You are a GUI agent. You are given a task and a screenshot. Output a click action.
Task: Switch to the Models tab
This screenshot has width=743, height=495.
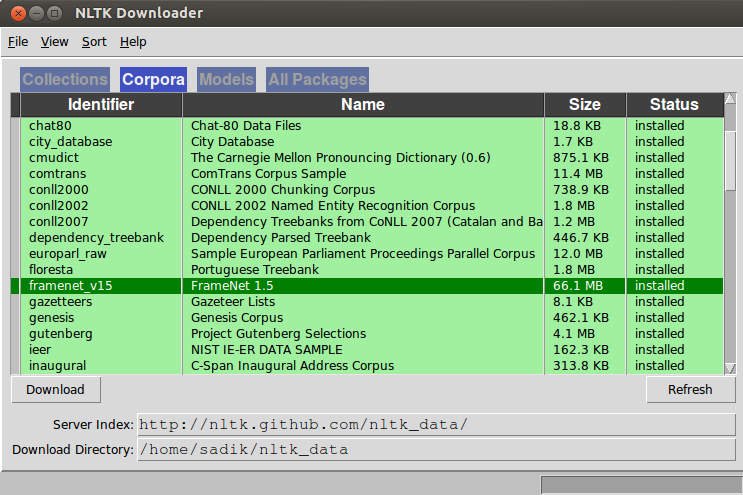point(227,79)
